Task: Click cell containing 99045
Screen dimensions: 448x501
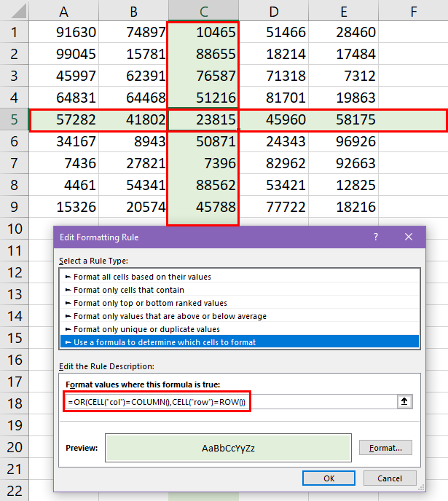Action: click(x=64, y=54)
